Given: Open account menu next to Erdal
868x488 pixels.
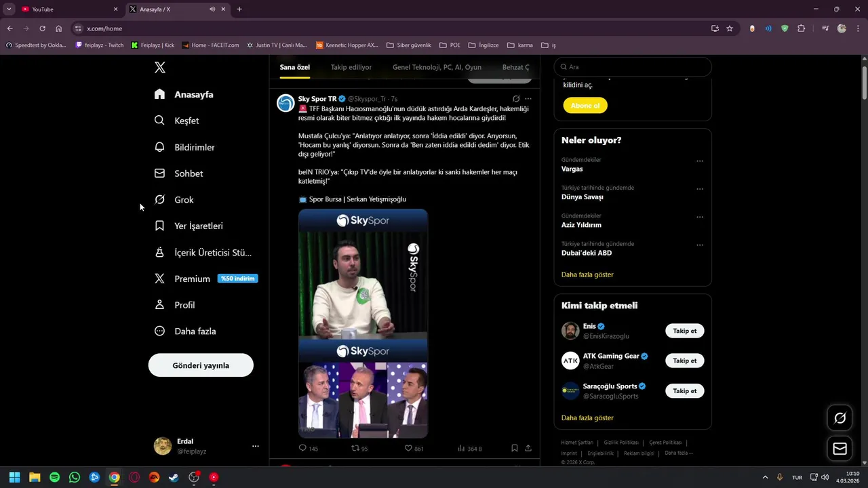Looking at the screenshot, I should 256,446.
